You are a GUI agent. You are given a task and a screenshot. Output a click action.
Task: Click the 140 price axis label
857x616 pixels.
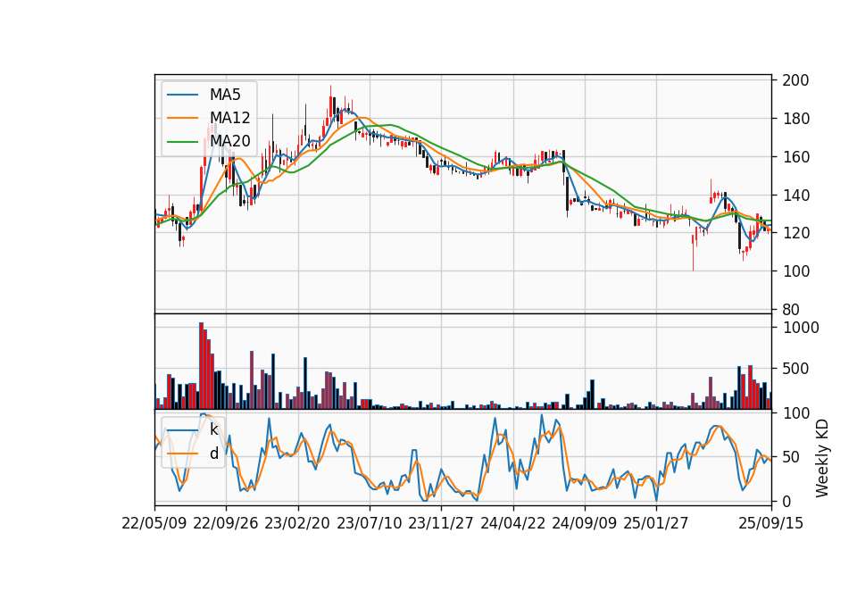pos(795,196)
